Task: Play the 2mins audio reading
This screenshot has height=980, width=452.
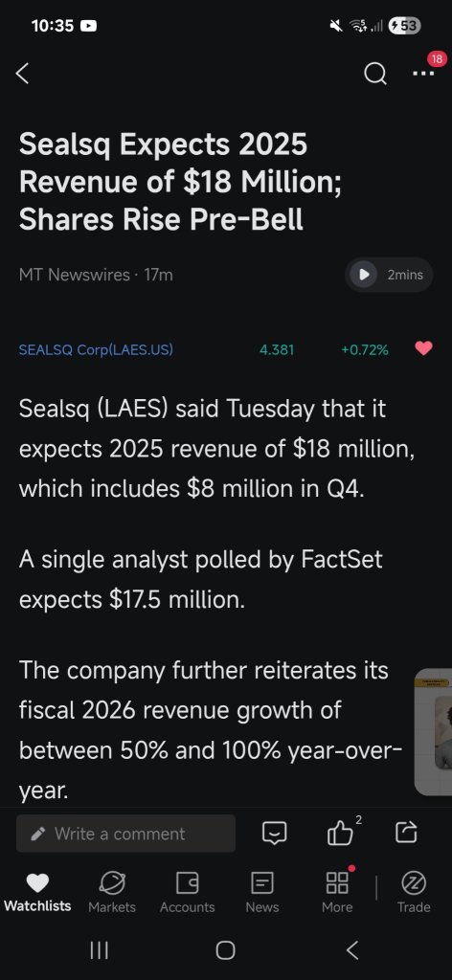Action: [x=389, y=275]
